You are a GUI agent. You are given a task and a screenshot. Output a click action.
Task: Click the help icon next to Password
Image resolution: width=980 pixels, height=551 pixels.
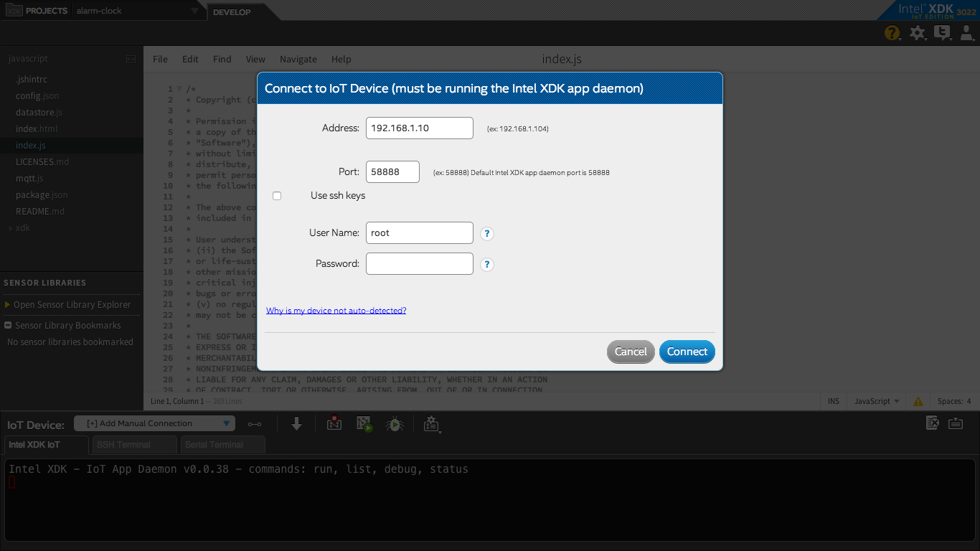coord(487,265)
